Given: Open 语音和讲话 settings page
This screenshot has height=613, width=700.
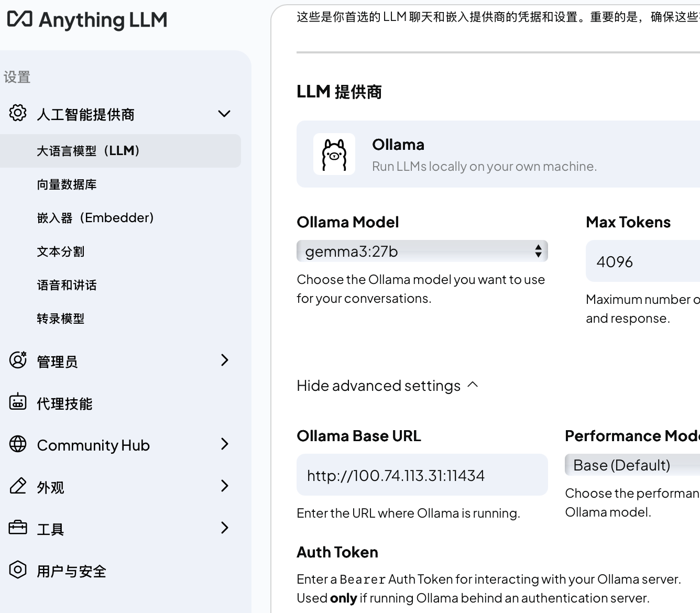Looking at the screenshot, I should [x=67, y=285].
